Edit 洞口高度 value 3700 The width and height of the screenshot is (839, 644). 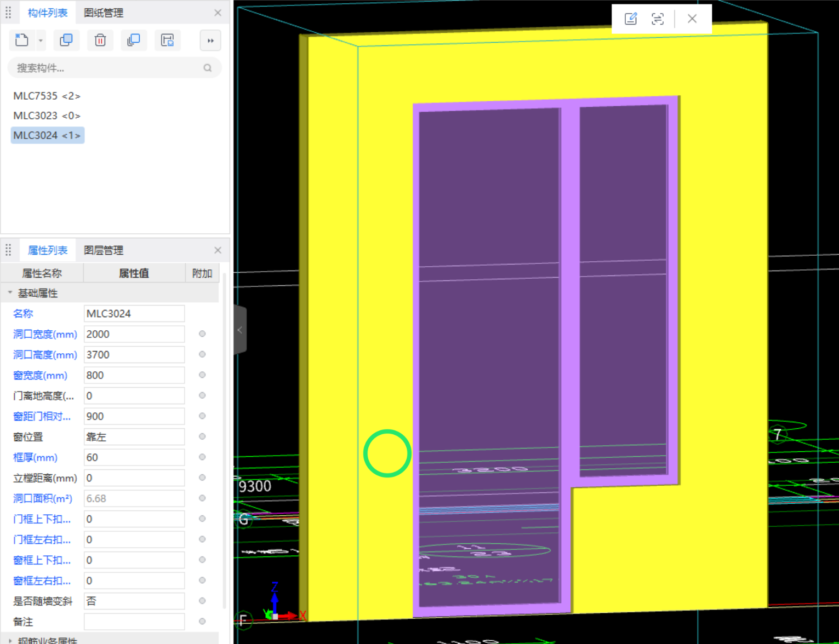point(134,355)
